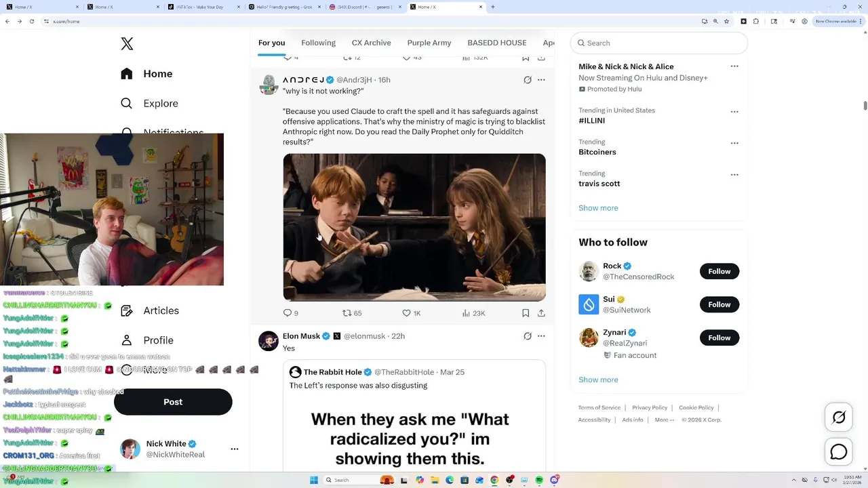Open more options for Elon Musk tweet

tap(541, 336)
